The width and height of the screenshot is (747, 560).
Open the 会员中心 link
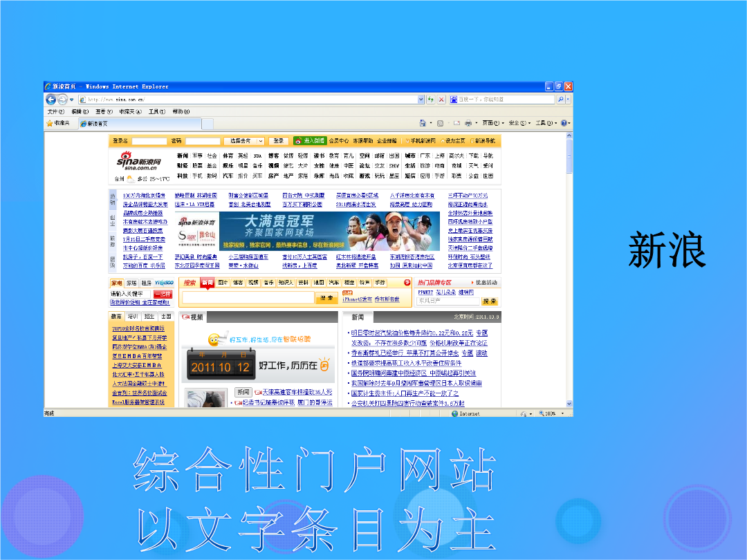(339, 141)
